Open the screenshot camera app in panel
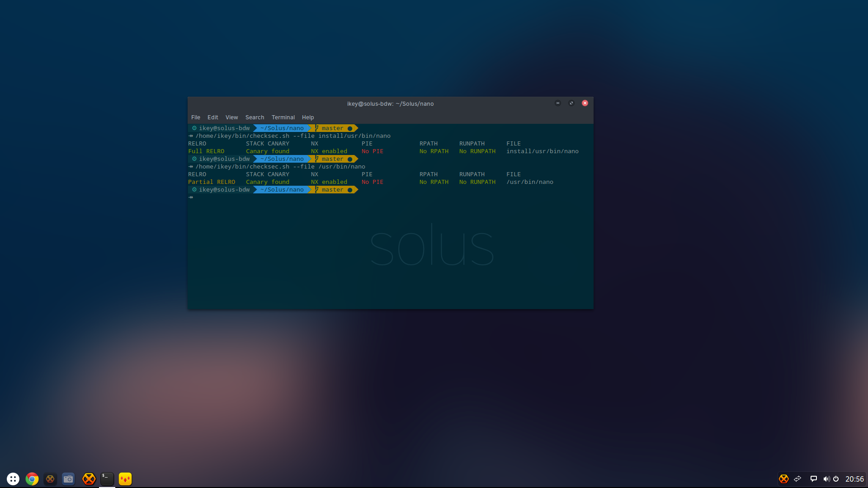Image resolution: width=868 pixels, height=488 pixels. [x=68, y=479]
